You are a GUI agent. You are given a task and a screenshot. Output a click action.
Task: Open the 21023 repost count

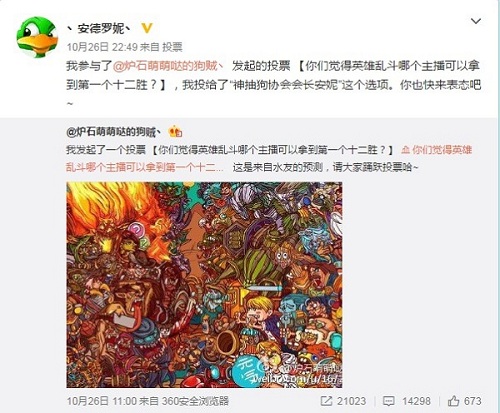pyautogui.click(x=351, y=401)
